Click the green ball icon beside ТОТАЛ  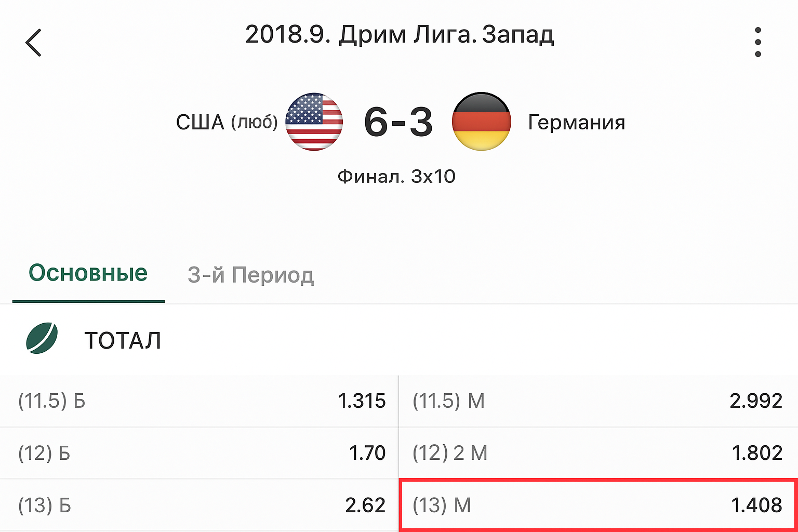(42, 339)
